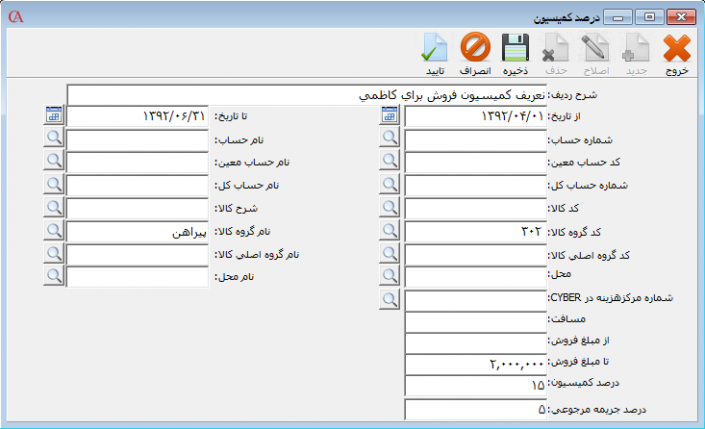Screen dimensions: 705x429
Task: Click the search icon beside شماره حساب
Action: (x=391, y=140)
